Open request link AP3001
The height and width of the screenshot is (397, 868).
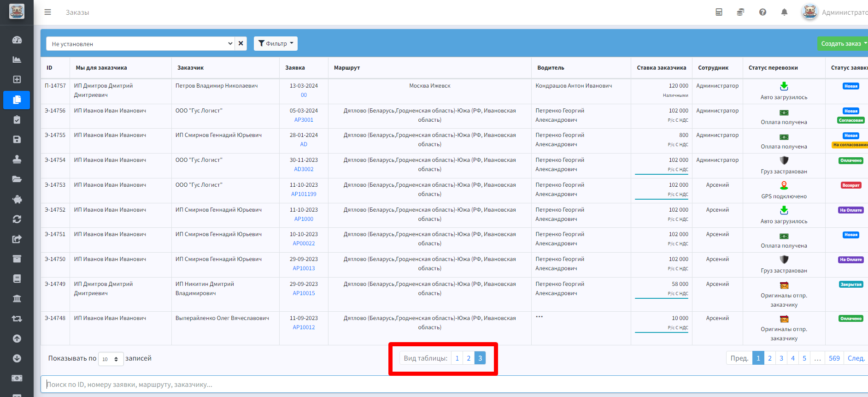pos(304,120)
